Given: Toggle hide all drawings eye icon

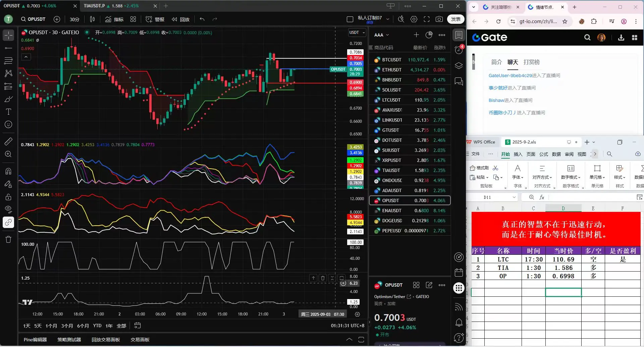Looking at the screenshot, I should pos(8,210).
